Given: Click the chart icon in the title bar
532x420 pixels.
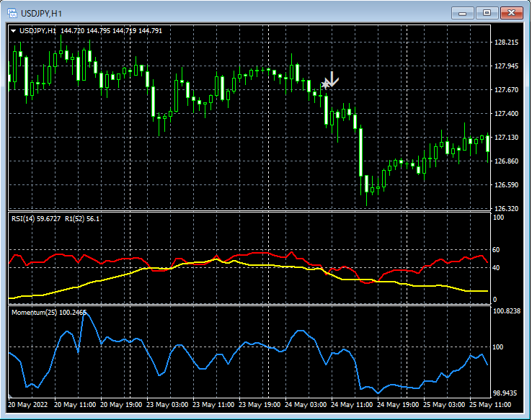Looking at the screenshot, I should pos(12,13).
